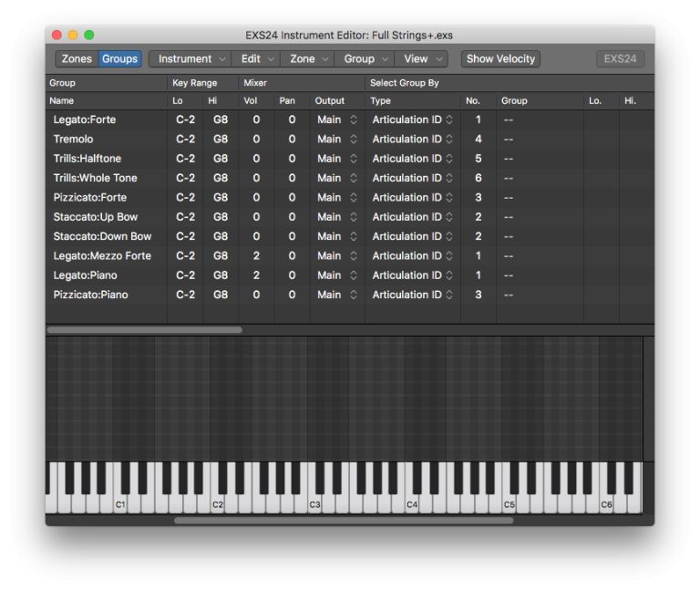700x591 pixels.
Task: Select the Staccato:Up Bow group name
Action: click(x=96, y=217)
